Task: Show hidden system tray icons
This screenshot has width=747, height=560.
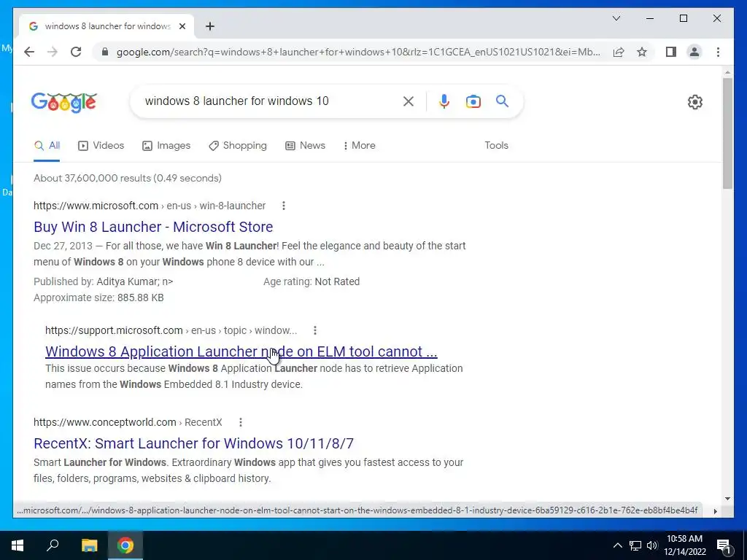Action: (617, 545)
